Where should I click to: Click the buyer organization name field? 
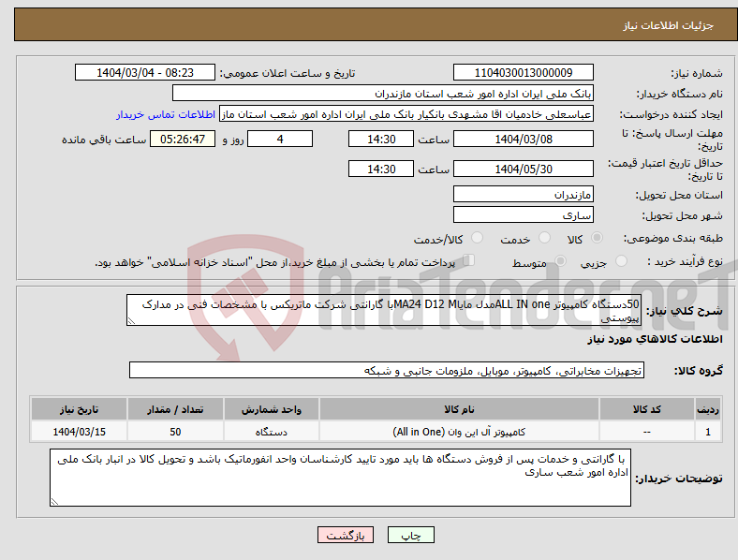coord(383,93)
